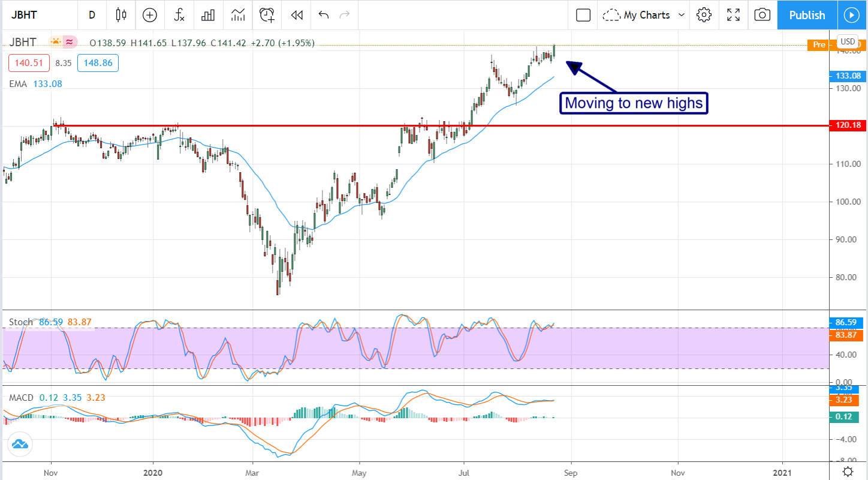Viewport: 868px width, 480px height.
Task: Click the 120.18 red price line label
Action: (848, 126)
